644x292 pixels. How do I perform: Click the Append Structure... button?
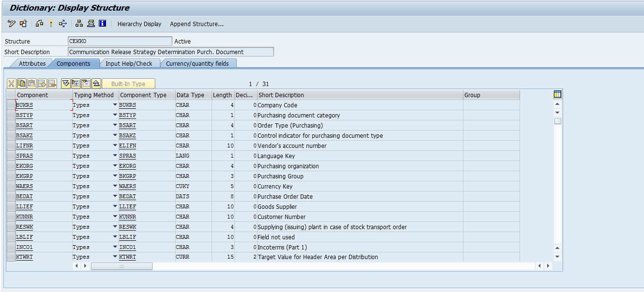tap(197, 24)
